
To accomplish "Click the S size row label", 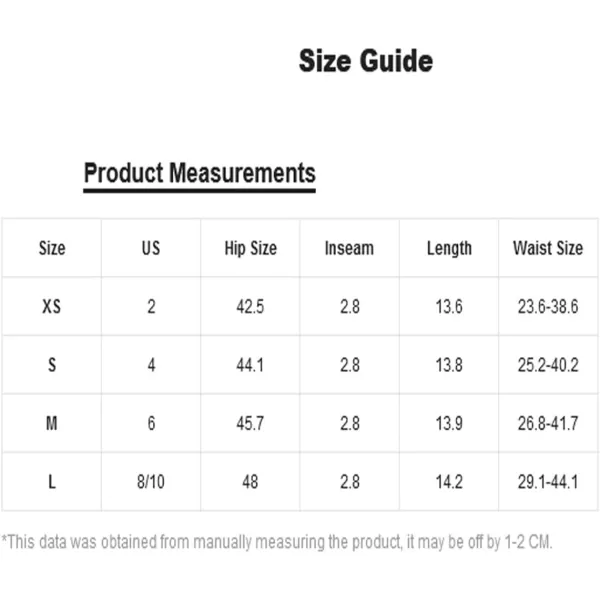I will click(51, 365).
